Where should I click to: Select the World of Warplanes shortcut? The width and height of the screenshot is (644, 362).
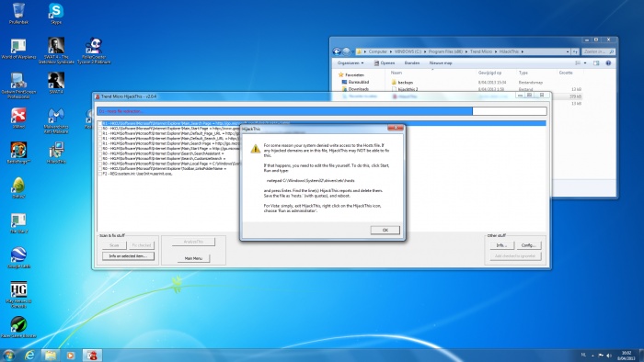(x=18, y=49)
